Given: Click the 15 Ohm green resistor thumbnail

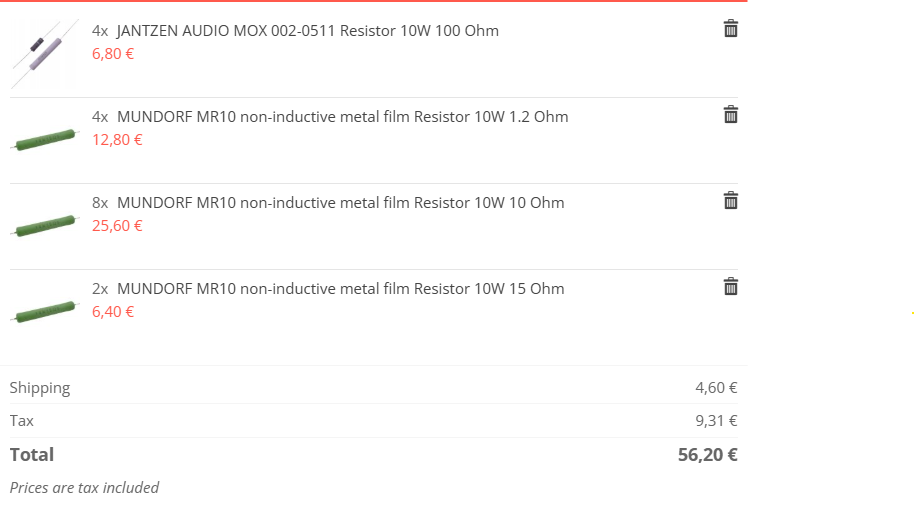Looking at the screenshot, I should 44,311.
